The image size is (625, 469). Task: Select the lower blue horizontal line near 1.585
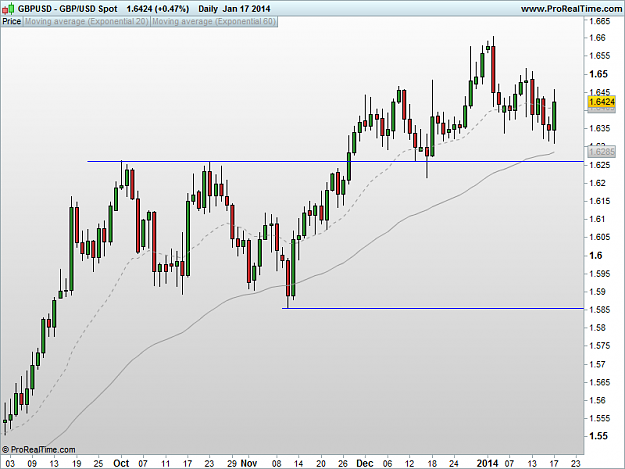point(433,308)
